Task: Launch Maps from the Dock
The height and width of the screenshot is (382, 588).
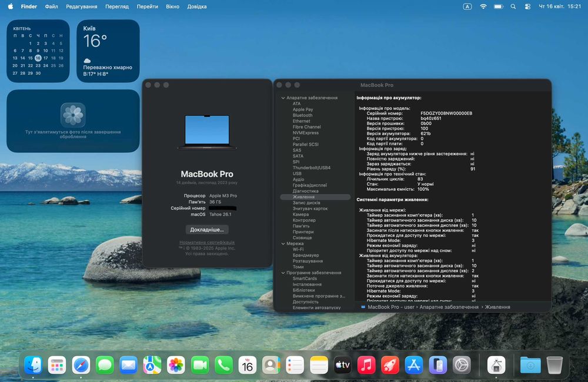Action: point(152,365)
